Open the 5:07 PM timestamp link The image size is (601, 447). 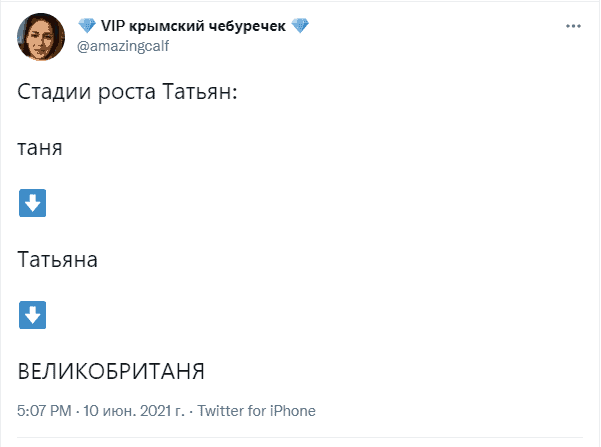(x=44, y=411)
